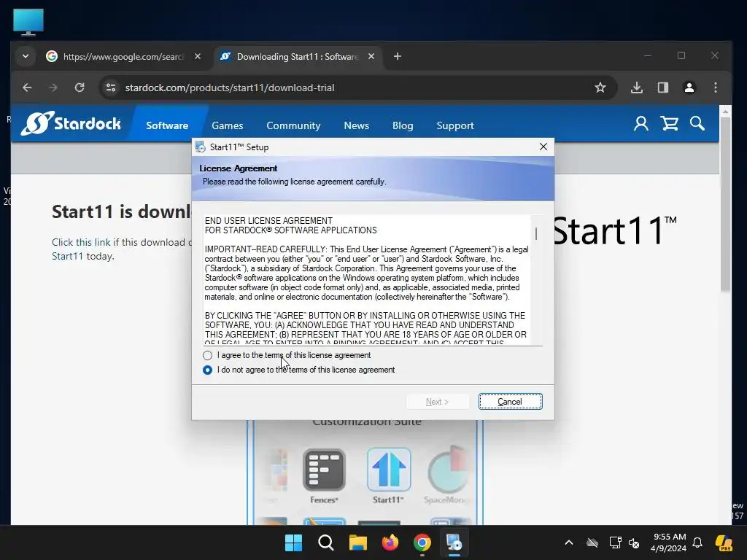Click the Stardock logo
The width and height of the screenshot is (747, 560).
(x=71, y=124)
